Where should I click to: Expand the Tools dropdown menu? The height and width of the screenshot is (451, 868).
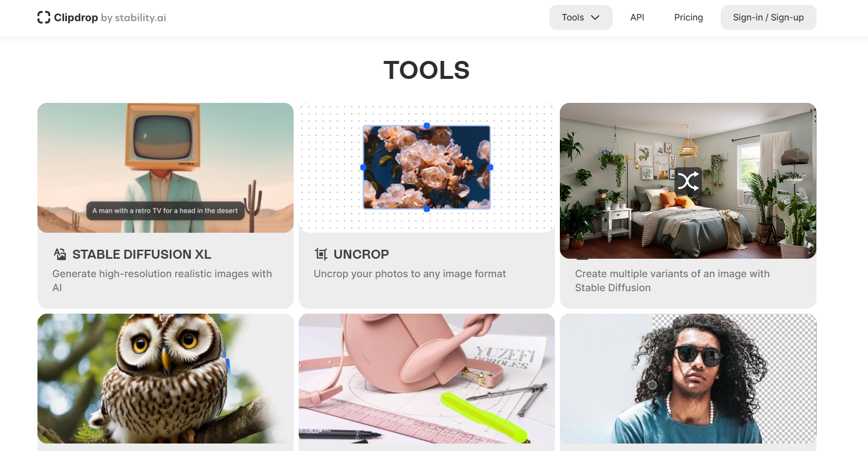tap(581, 17)
